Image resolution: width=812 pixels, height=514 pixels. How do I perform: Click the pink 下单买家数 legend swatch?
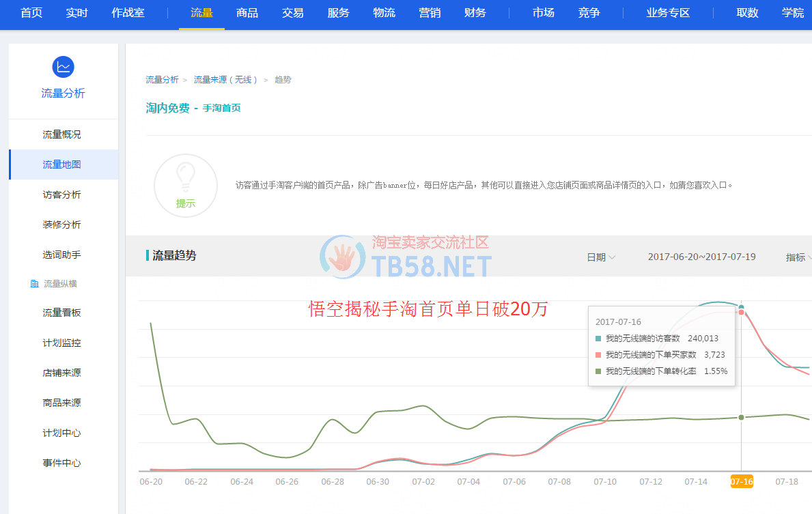pos(598,355)
